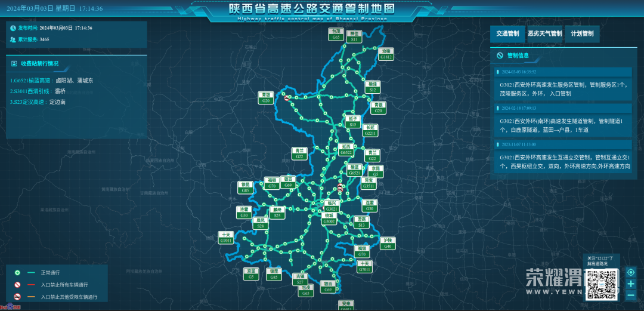Viewport: 644px width, 311px height.
Task: Open the first control notice about 茂陵服务区
Action: pos(562,89)
